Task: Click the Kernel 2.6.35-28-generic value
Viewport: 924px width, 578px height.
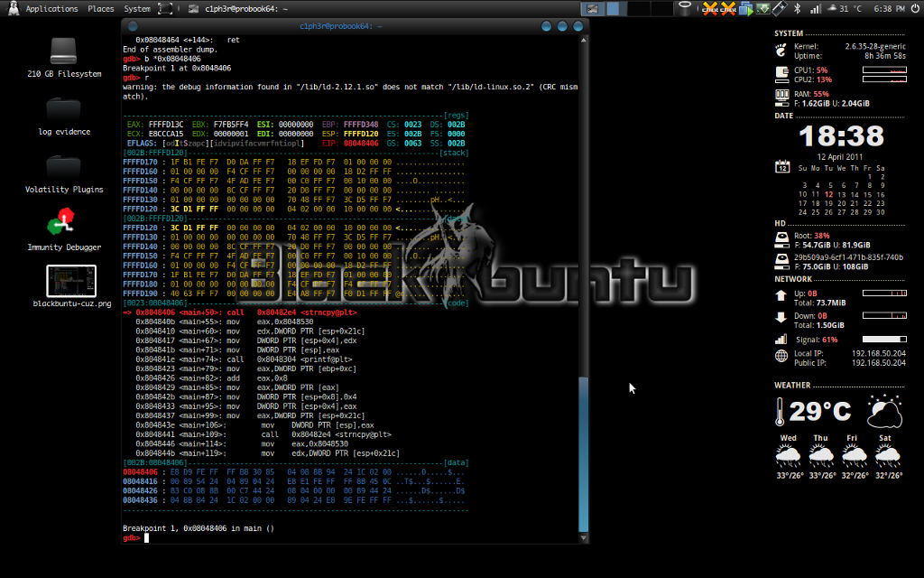Action: coord(875,47)
